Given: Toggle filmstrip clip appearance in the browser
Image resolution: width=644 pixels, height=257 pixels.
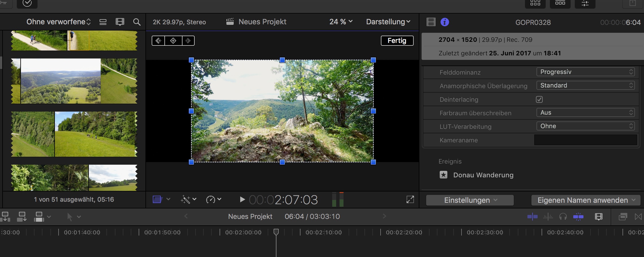Looking at the screenshot, I should (x=120, y=22).
